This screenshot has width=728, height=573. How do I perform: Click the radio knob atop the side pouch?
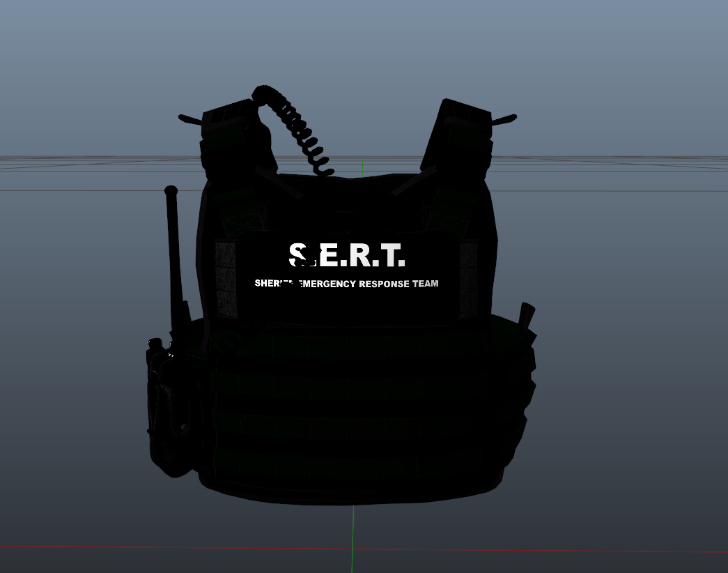pyautogui.click(x=156, y=344)
